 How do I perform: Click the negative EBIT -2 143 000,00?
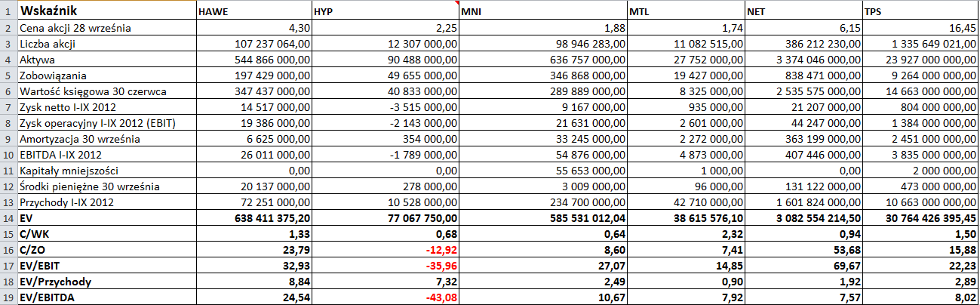pos(385,122)
